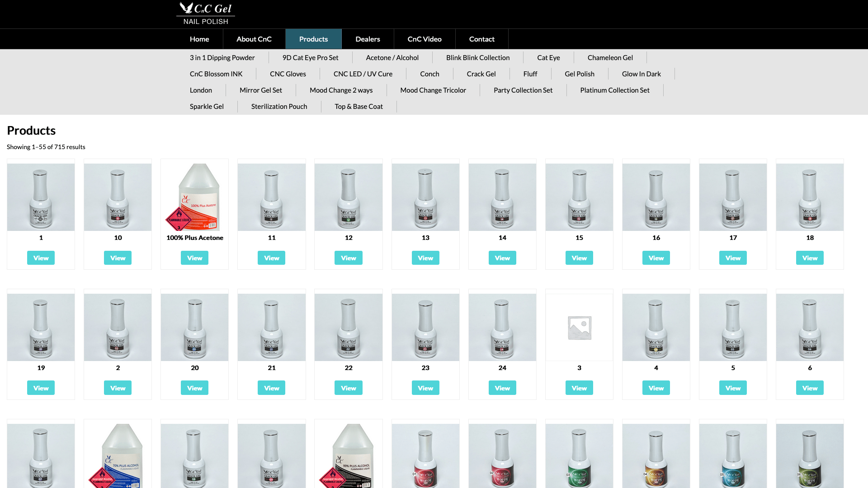Open the Cat Eye category link
The image size is (868, 488).
tap(548, 57)
